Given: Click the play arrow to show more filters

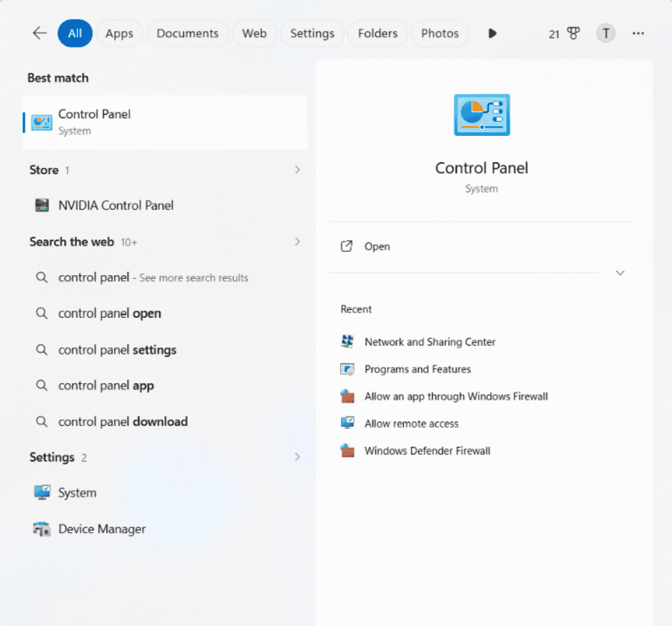Looking at the screenshot, I should click(492, 33).
